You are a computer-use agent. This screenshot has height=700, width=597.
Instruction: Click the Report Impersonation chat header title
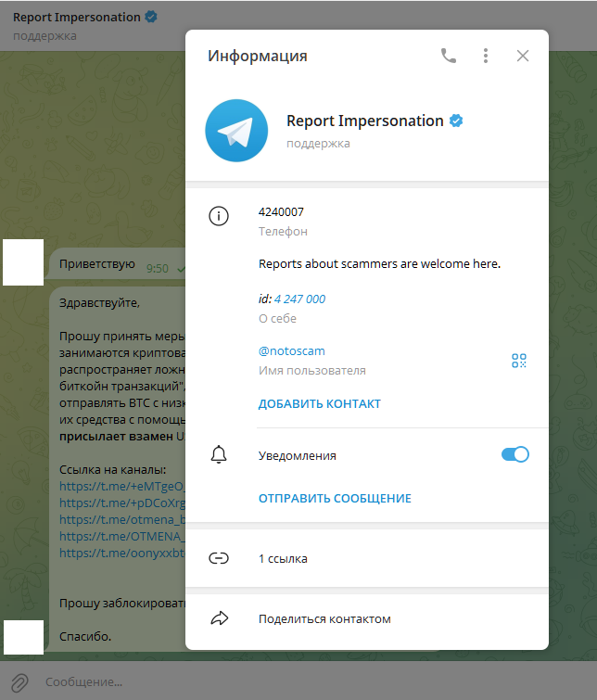tap(76, 18)
